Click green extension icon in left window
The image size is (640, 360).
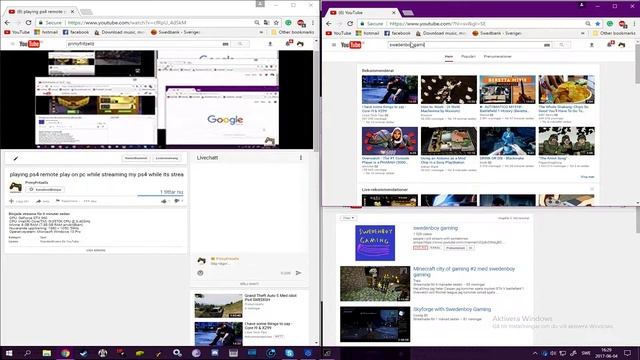pyautogui.click(x=289, y=23)
